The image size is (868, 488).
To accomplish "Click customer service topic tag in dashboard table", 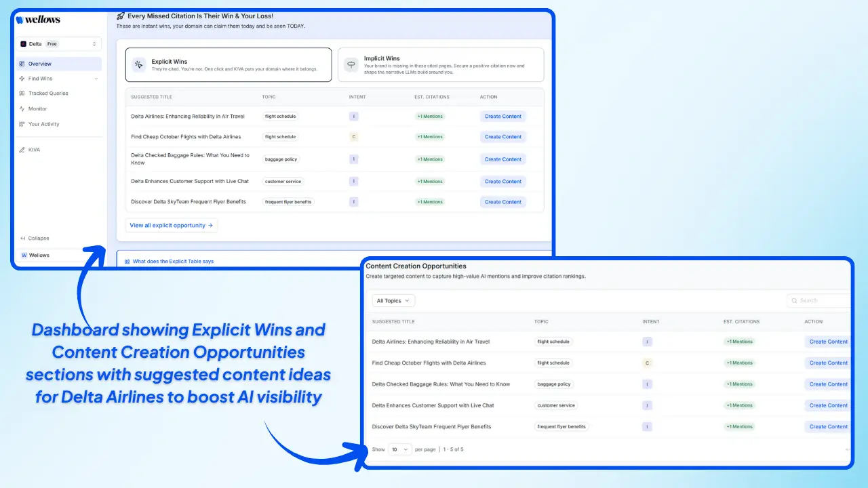I will click(x=283, y=182).
